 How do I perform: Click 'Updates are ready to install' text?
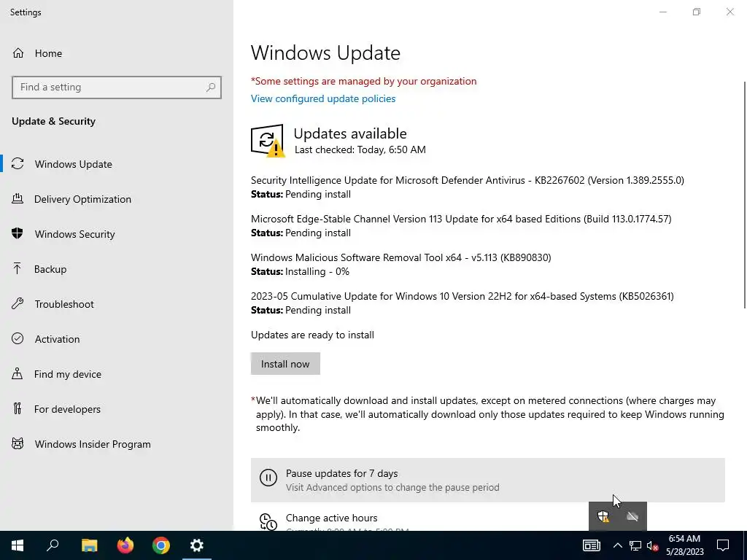click(x=312, y=335)
